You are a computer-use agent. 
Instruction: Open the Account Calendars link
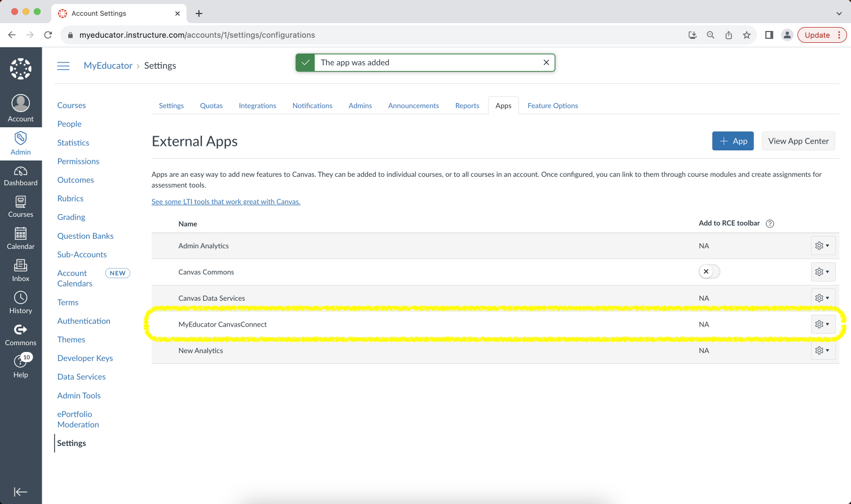75,278
